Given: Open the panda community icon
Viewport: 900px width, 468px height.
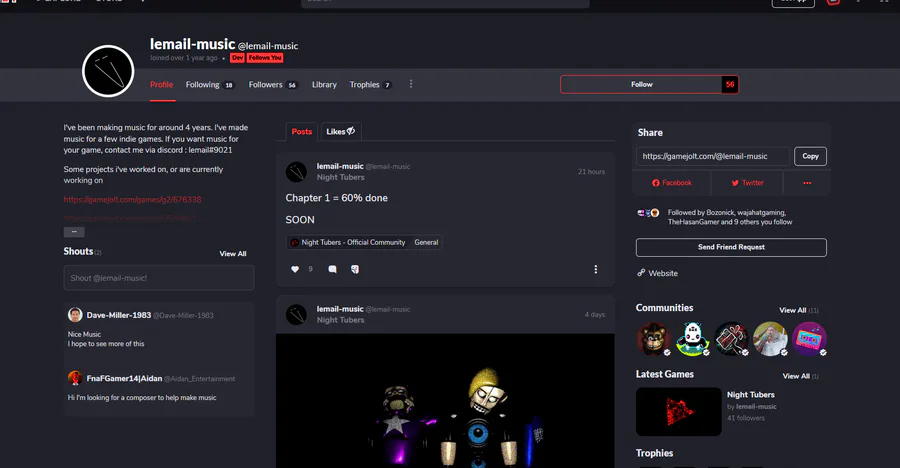Looking at the screenshot, I should (692, 338).
